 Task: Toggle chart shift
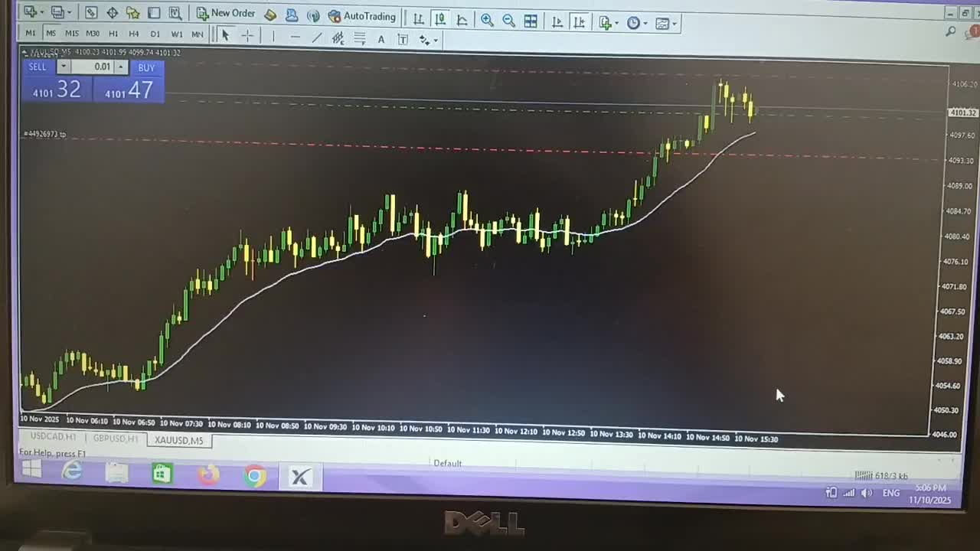[x=580, y=22]
